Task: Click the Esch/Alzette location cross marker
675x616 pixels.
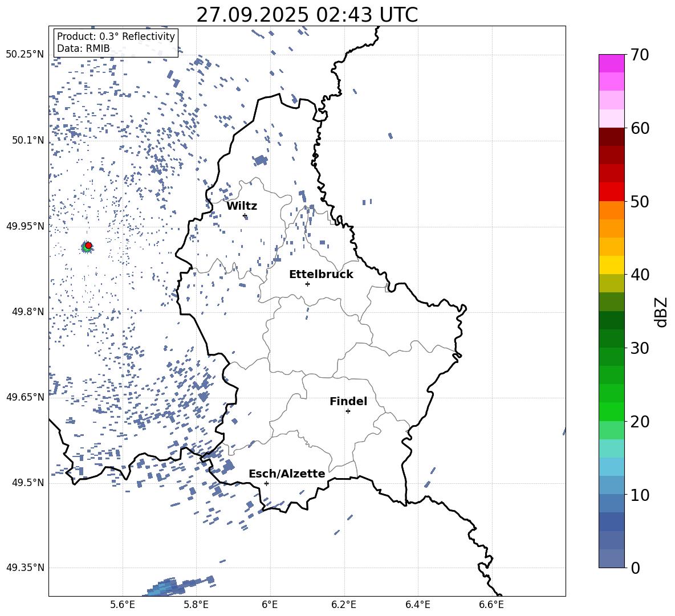Action: [266, 483]
